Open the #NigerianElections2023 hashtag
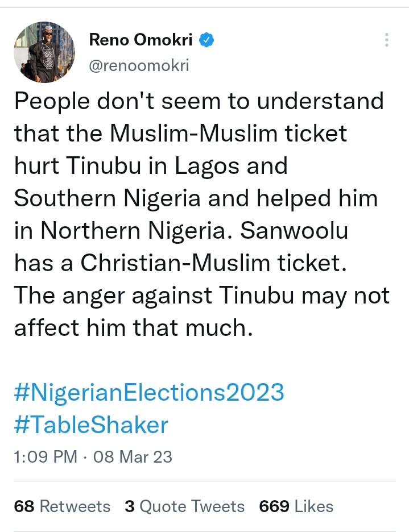The image size is (409, 532). [x=149, y=392]
